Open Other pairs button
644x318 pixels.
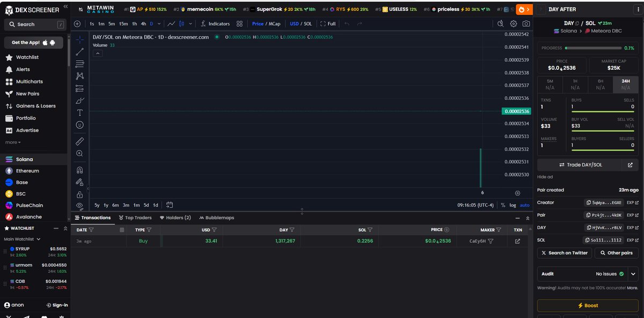(617, 253)
